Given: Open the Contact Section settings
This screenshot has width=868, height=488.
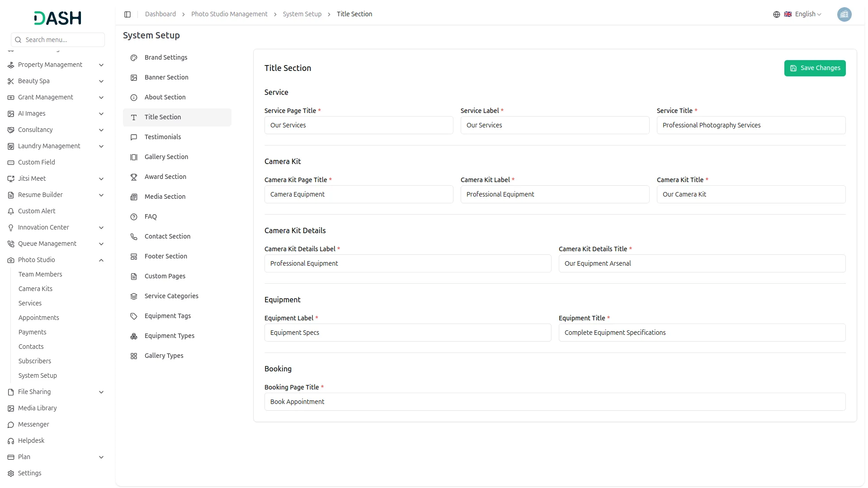Looking at the screenshot, I should (167, 236).
